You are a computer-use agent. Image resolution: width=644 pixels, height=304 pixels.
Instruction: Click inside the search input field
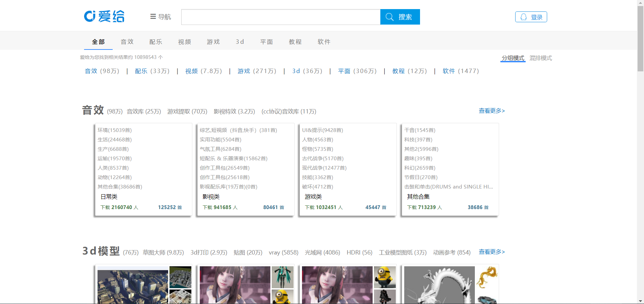point(281,17)
